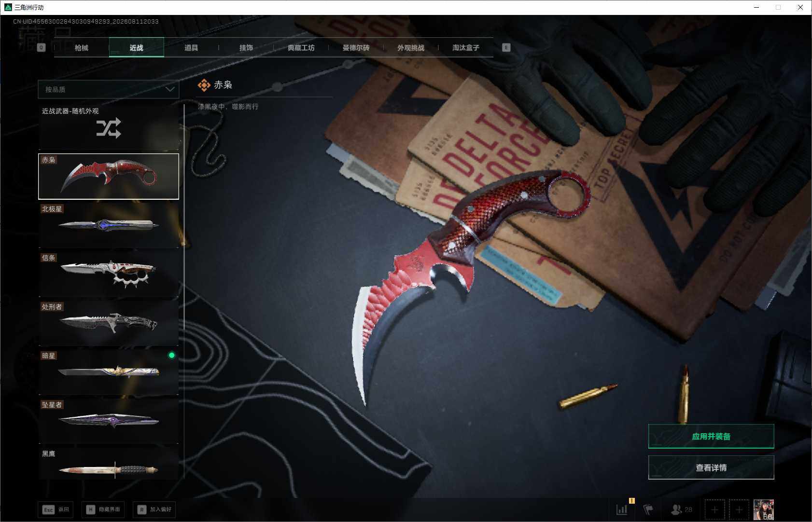Image resolution: width=812 pixels, height=522 pixels.
Task: Expand the 按品质 sort dropdown
Action: 109,89
